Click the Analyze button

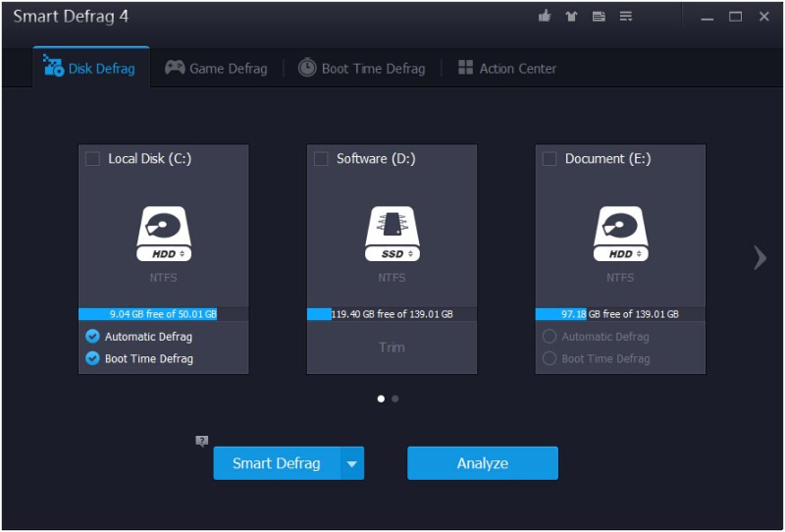[x=483, y=463]
